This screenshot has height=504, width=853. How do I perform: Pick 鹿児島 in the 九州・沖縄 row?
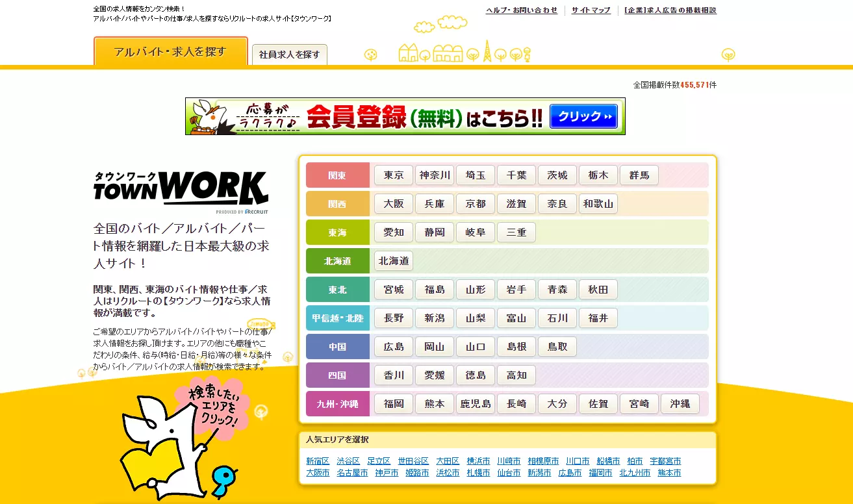pos(476,404)
